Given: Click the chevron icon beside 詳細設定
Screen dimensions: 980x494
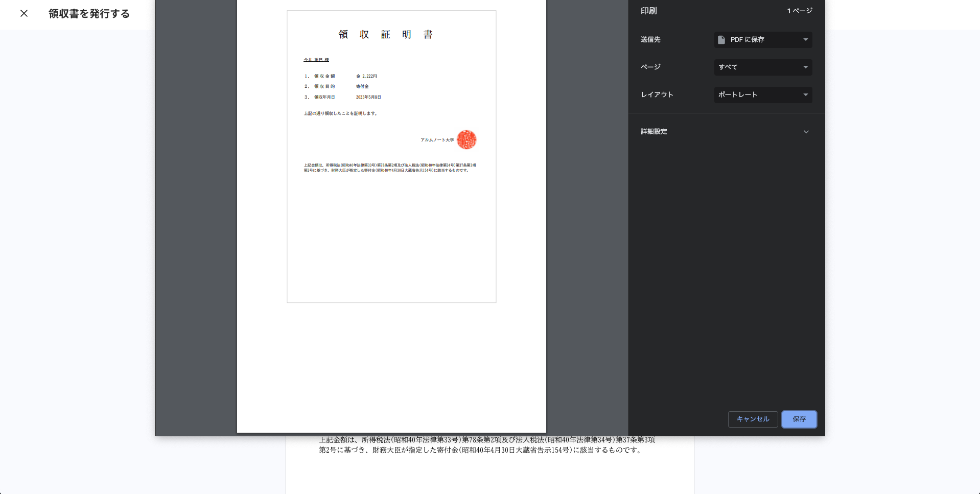Looking at the screenshot, I should [x=806, y=132].
